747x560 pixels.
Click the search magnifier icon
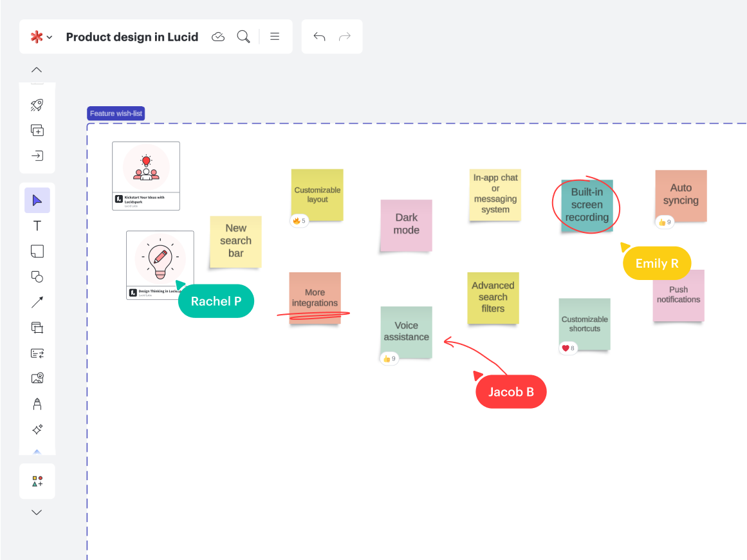pos(243,37)
